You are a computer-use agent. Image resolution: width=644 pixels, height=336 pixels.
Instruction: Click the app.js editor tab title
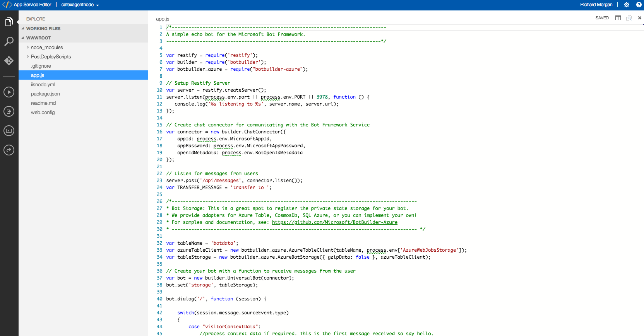[x=163, y=19]
